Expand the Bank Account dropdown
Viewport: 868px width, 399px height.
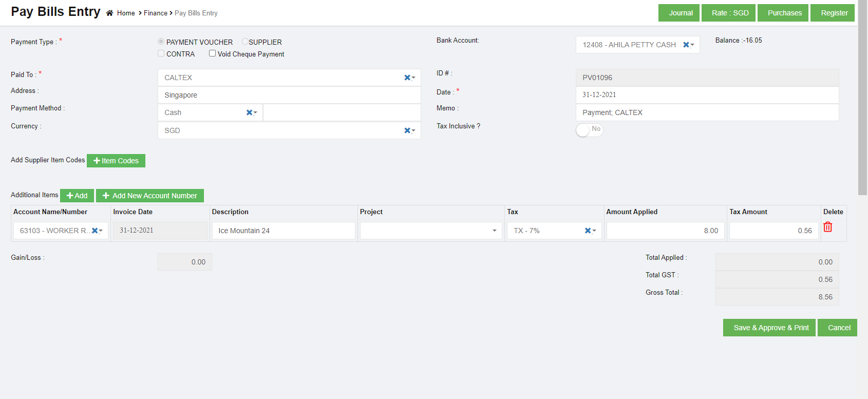pyautogui.click(x=693, y=45)
